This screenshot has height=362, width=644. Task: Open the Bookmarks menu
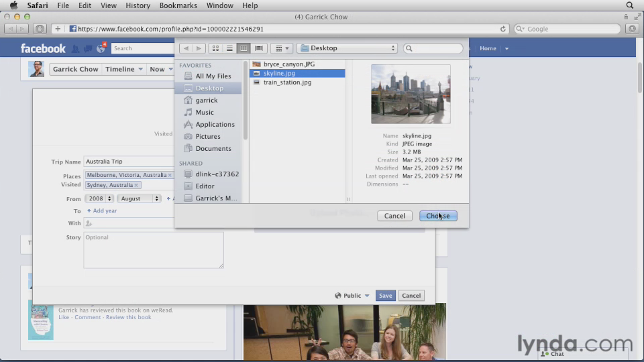[178, 5]
